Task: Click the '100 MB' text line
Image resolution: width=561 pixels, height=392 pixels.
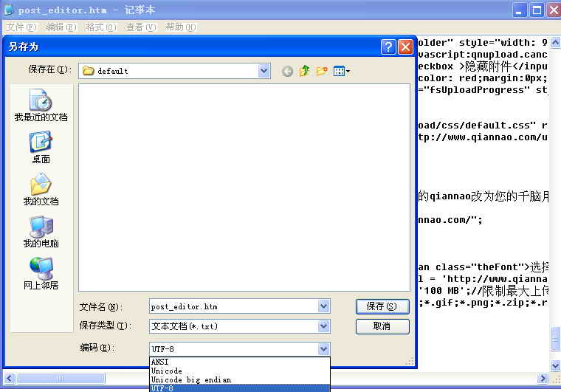Action: point(483,290)
